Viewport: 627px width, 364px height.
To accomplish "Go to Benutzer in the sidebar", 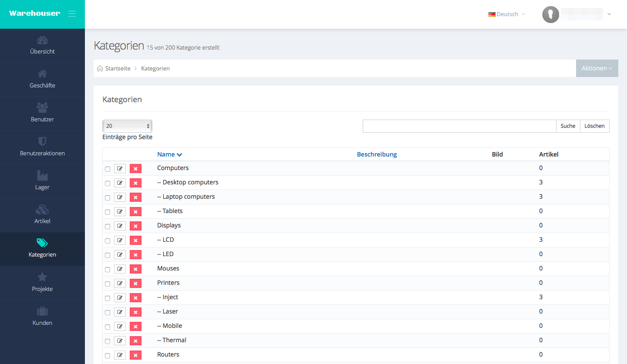I will 42,113.
